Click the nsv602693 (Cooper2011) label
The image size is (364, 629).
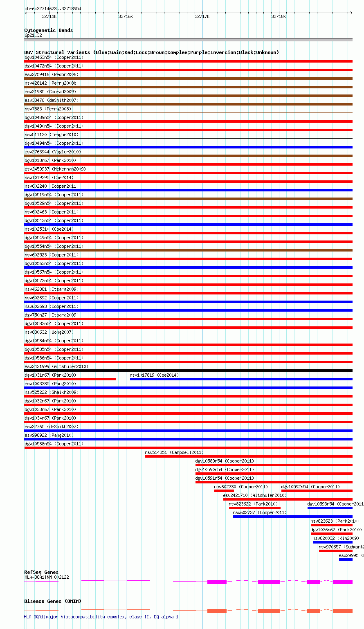tap(52, 306)
